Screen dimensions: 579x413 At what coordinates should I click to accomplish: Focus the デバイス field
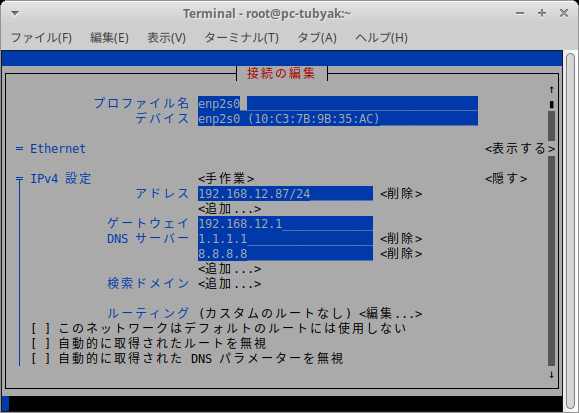pos(338,119)
